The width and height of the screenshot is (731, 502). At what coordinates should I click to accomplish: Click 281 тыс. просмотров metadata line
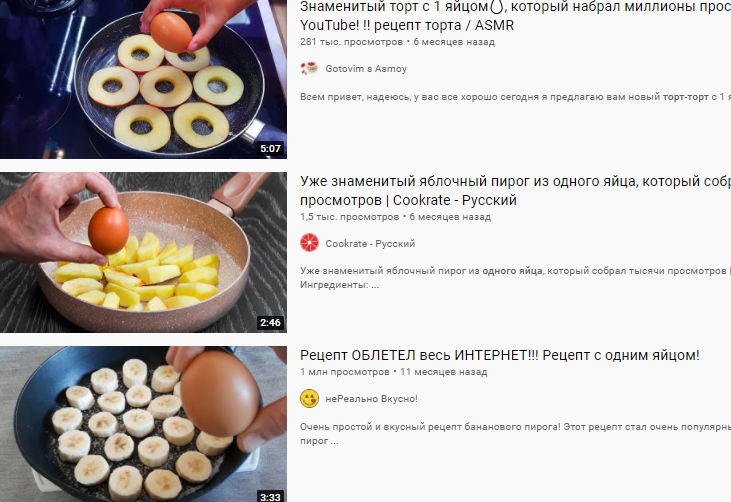pyautogui.click(x=397, y=42)
